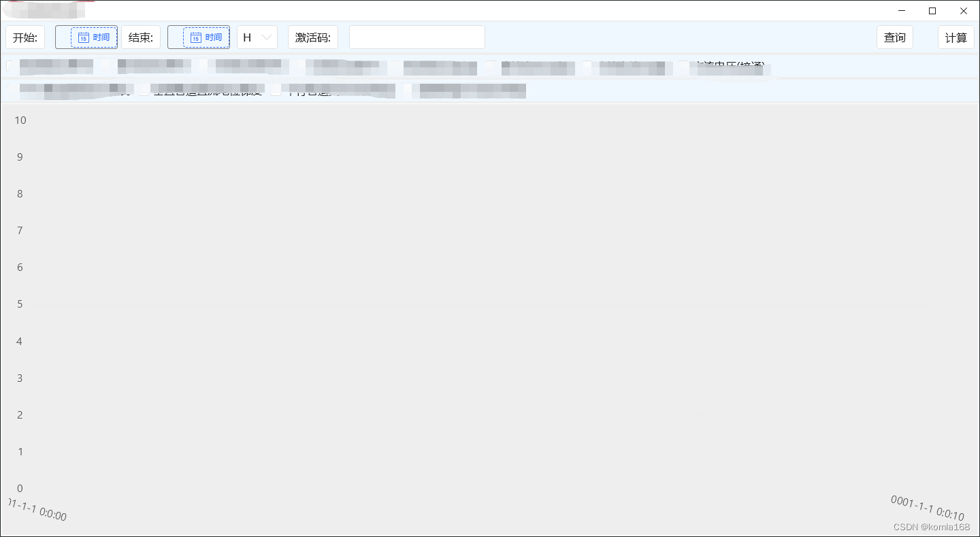Expand the H interval dropdown

pyautogui.click(x=257, y=37)
